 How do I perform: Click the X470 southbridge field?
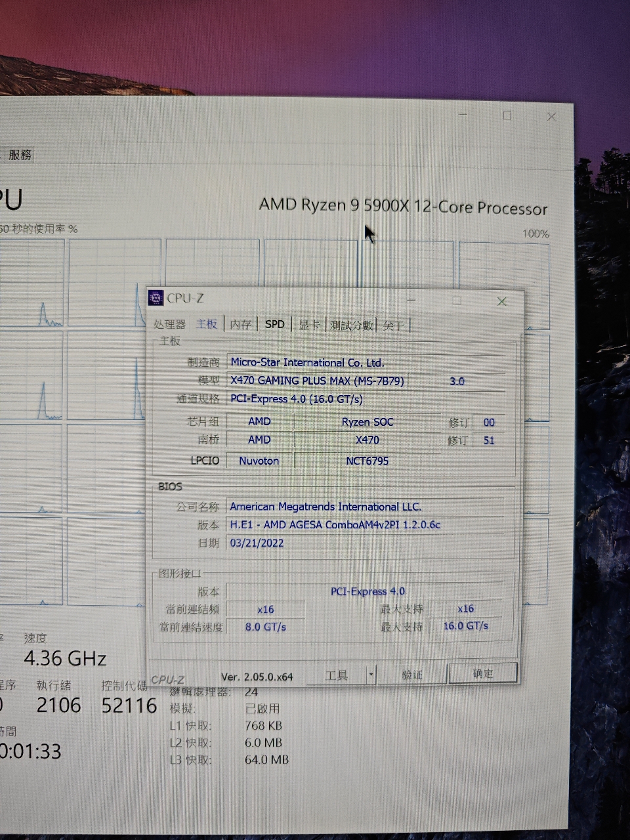point(367,440)
